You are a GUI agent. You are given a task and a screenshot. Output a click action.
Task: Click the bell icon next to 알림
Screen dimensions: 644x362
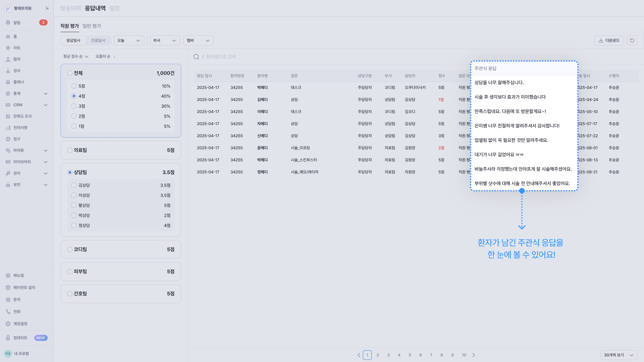[8, 22]
